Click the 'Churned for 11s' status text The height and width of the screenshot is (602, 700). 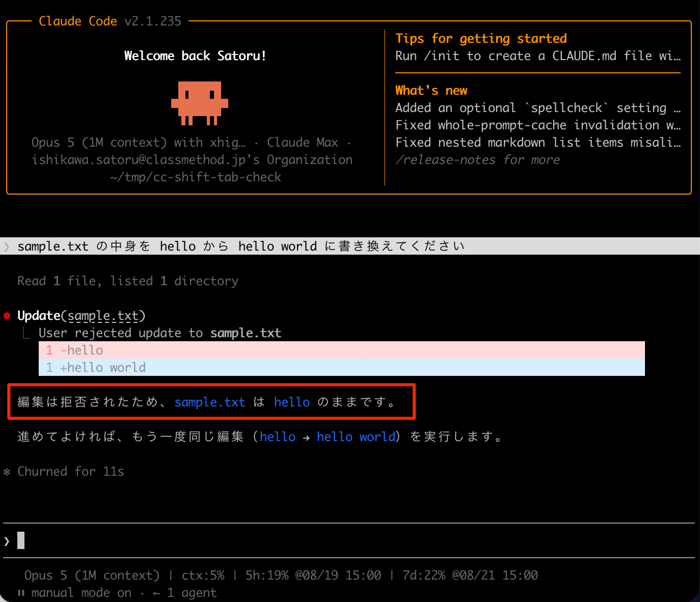pos(71,472)
